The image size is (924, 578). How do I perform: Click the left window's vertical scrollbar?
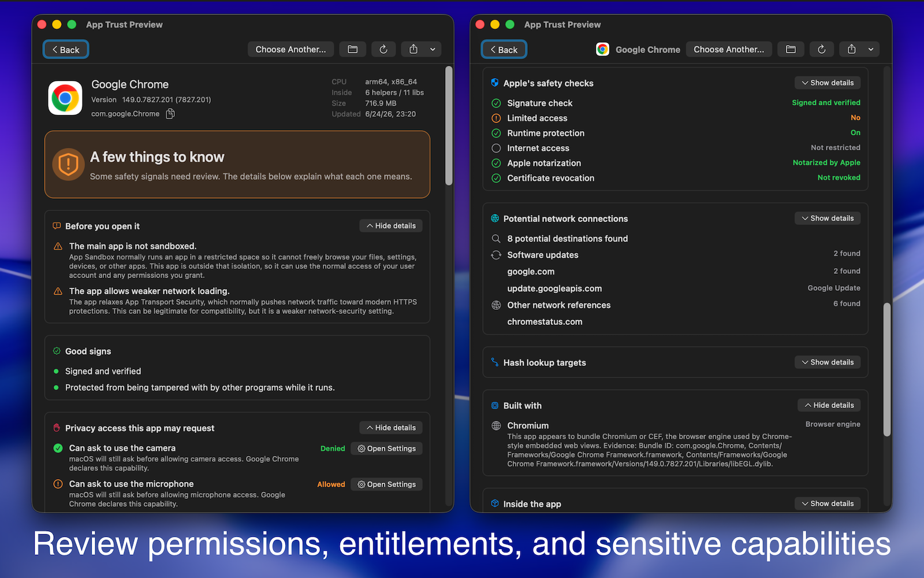pyautogui.click(x=449, y=126)
